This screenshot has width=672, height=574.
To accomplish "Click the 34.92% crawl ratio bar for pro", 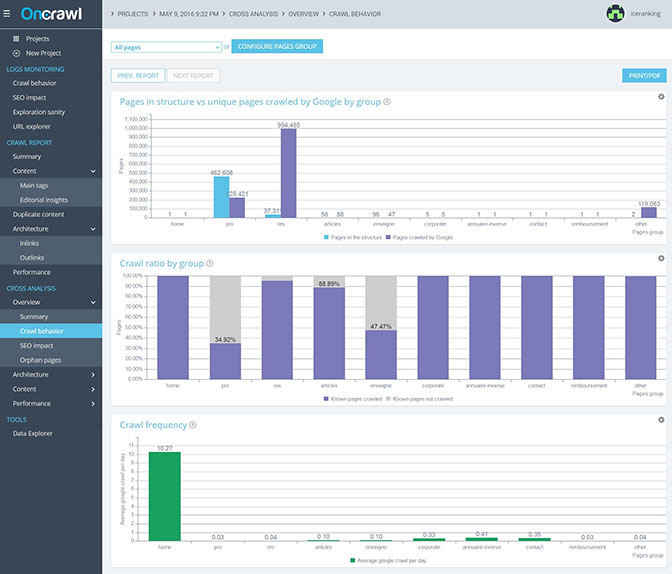I will pyautogui.click(x=225, y=361).
